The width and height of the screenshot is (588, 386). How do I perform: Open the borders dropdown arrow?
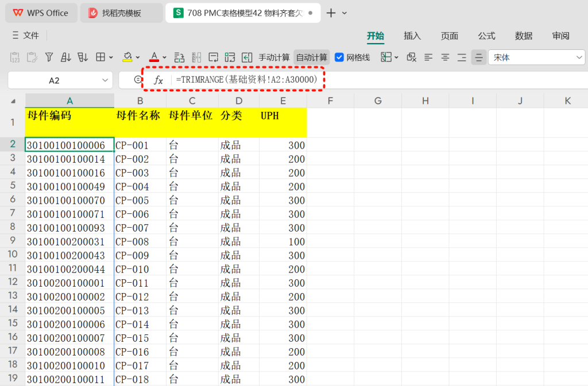[111, 58]
